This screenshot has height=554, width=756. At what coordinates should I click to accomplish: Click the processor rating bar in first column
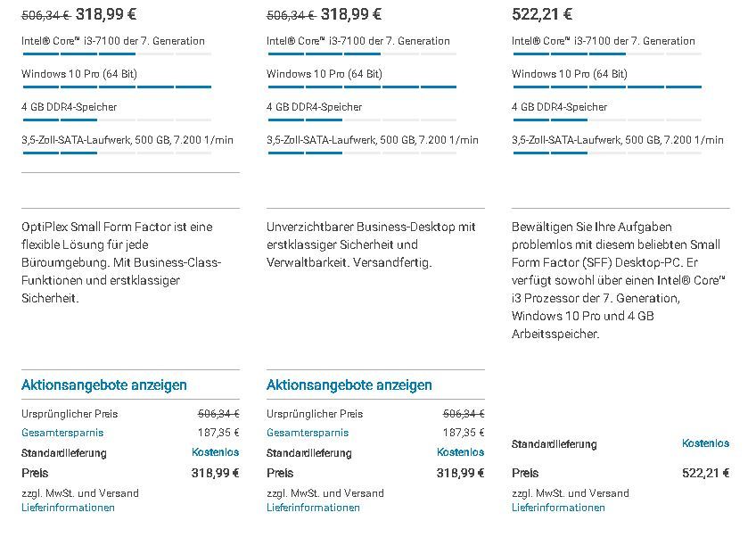[117, 54]
